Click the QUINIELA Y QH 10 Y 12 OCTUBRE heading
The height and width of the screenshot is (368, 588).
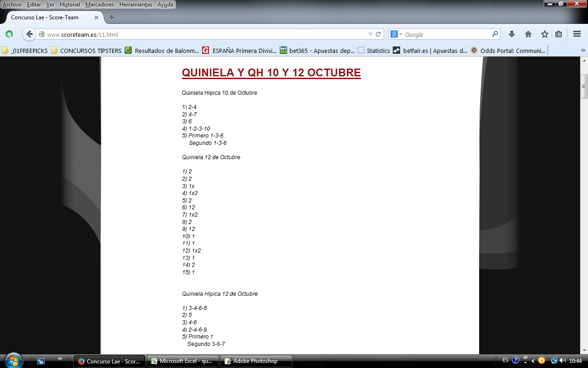click(271, 73)
